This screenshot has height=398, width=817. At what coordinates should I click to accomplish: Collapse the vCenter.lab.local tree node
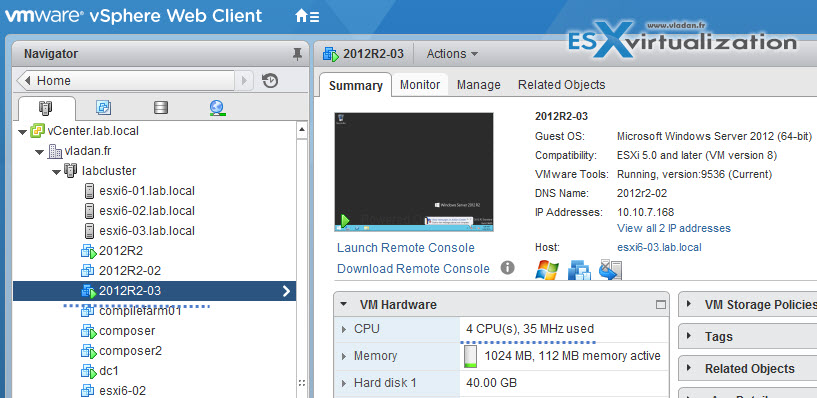point(22,132)
